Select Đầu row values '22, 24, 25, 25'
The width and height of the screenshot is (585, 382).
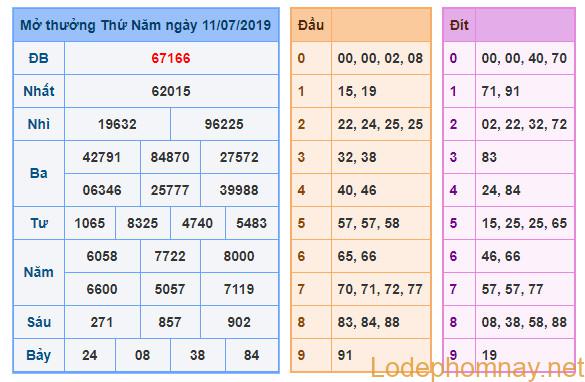(380, 125)
